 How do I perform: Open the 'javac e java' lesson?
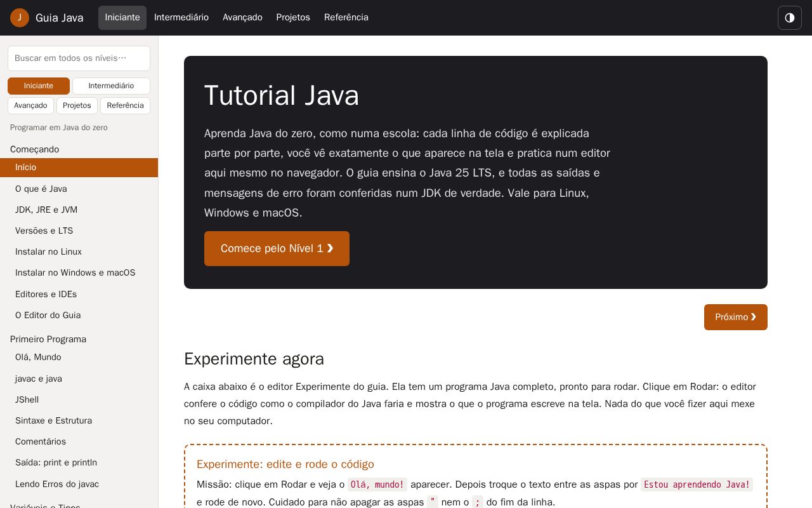[x=79, y=378]
